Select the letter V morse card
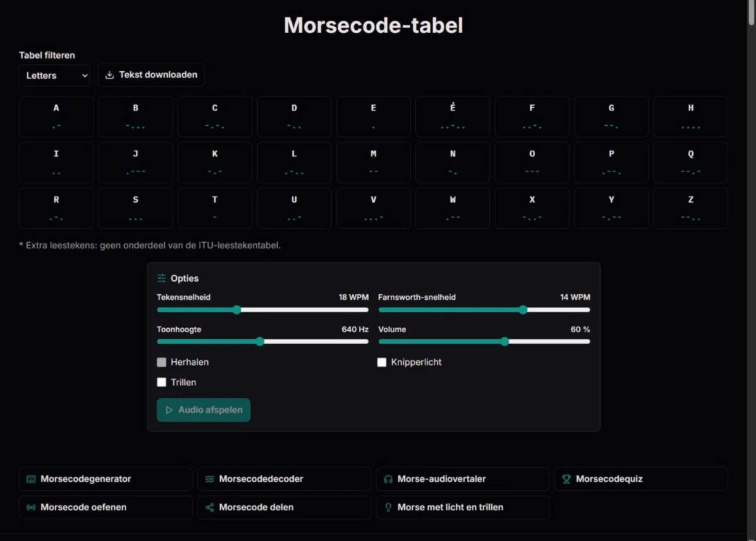This screenshot has width=756, height=541. point(374,208)
